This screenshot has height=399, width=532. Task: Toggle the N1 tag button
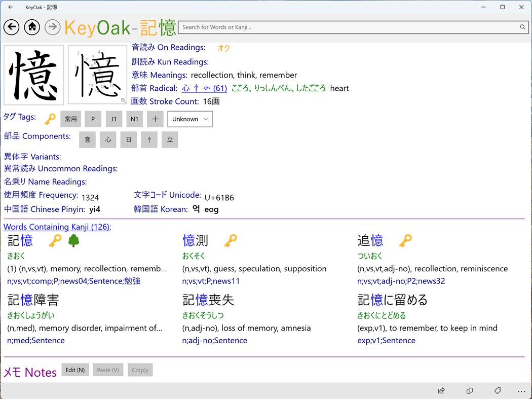coord(134,119)
